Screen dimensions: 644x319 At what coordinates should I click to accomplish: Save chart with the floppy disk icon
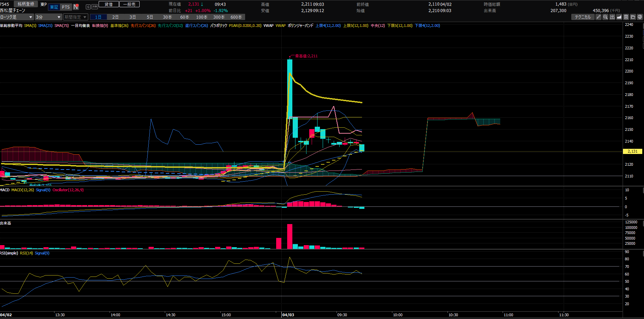(x=626, y=17)
